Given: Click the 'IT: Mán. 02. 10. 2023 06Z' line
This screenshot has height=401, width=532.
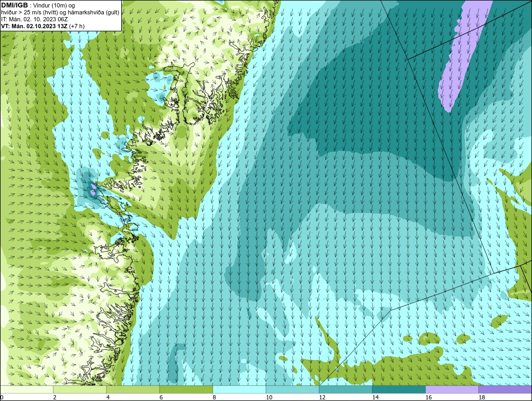Looking at the screenshot, I should [x=34, y=19].
